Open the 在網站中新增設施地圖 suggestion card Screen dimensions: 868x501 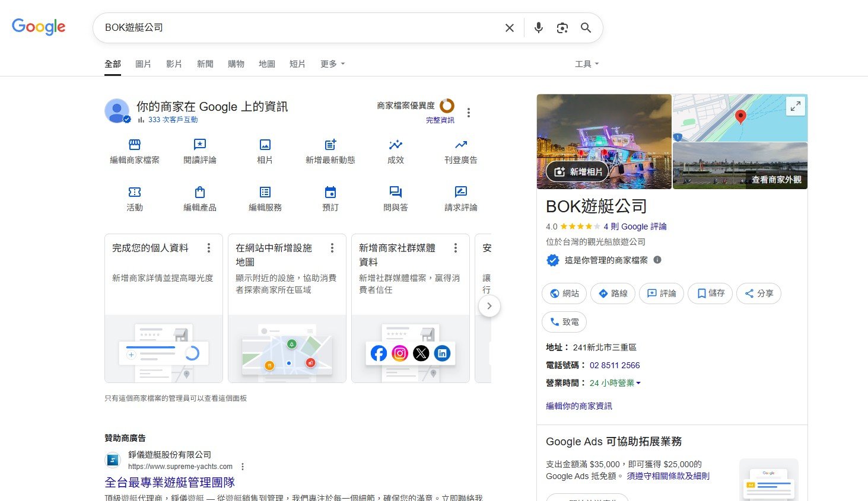pyautogui.click(x=287, y=308)
